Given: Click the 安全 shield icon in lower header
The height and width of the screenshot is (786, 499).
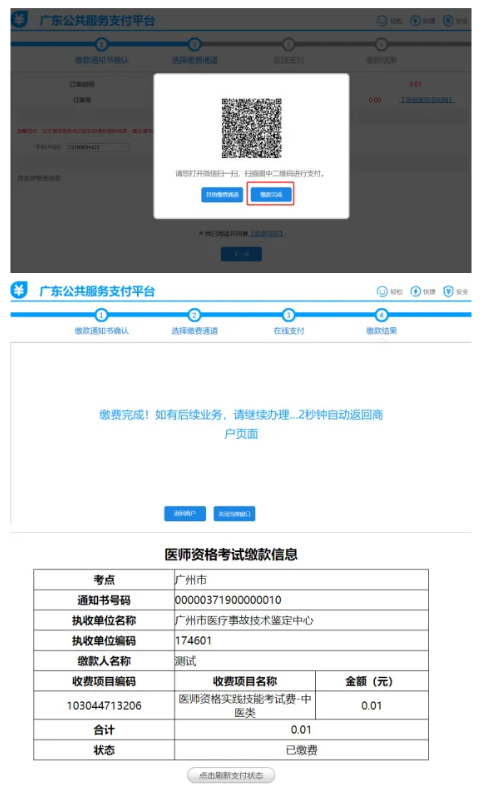Looking at the screenshot, I should click(x=448, y=291).
